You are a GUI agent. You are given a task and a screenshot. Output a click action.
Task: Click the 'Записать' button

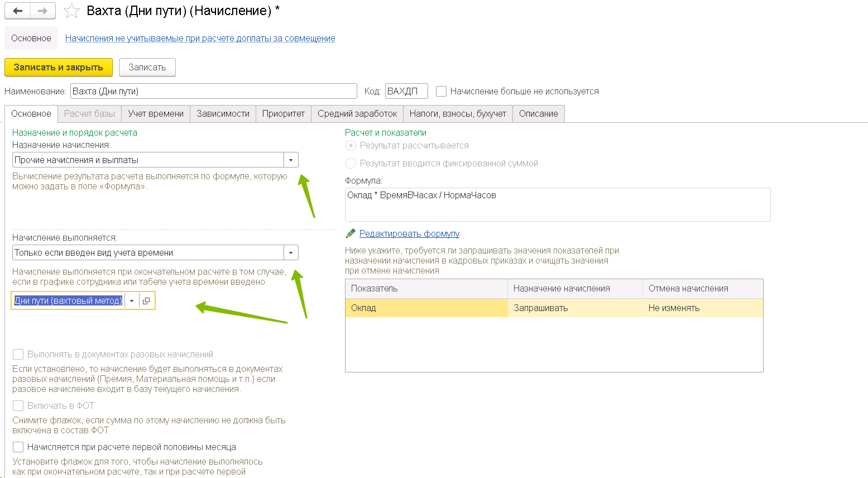tap(147, 67)
